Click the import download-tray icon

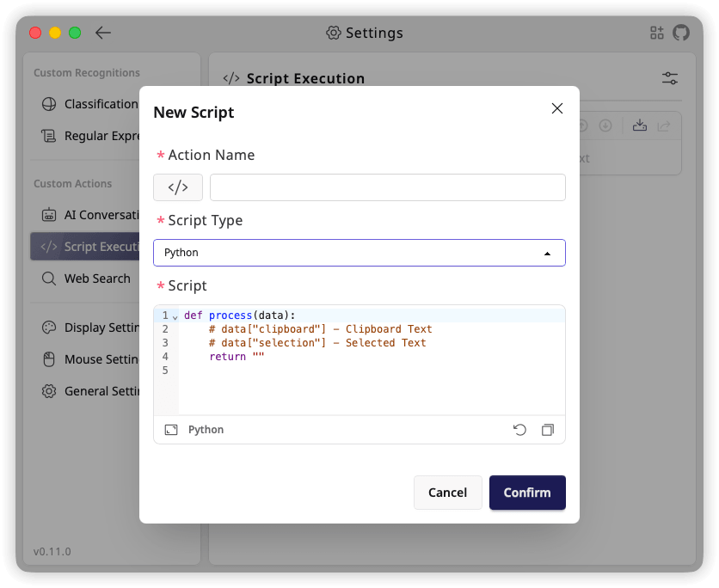click(640, 126)
